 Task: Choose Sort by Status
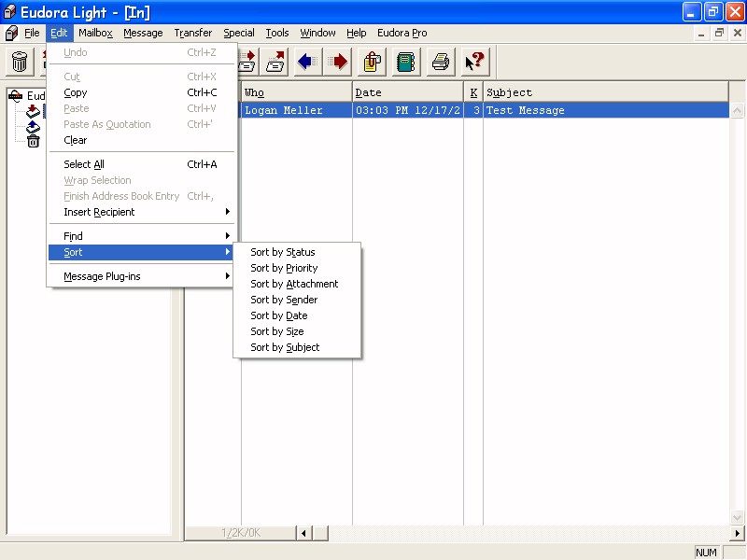pyautogui.click(x=297, y=252)
